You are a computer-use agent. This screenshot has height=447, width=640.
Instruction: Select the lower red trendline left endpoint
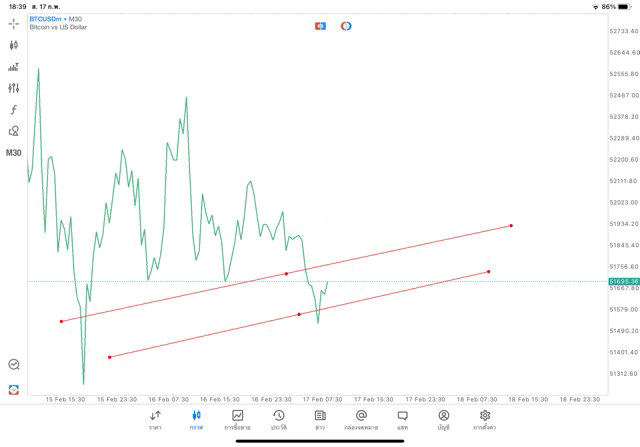pos(109,357)
